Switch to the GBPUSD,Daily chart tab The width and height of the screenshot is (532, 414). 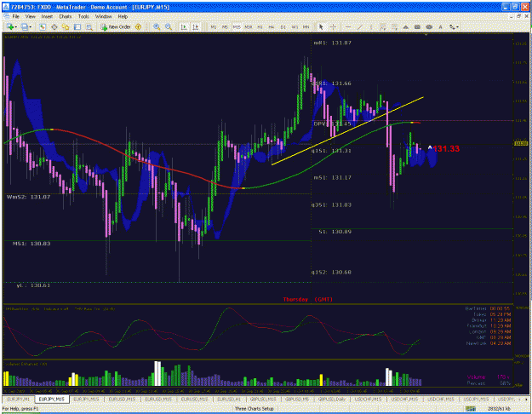(x=331, y=399)
